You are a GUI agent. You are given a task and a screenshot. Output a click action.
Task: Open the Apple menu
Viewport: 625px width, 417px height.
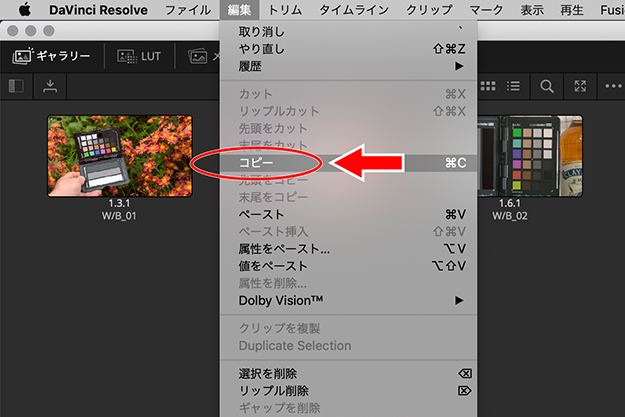(24, 10)
